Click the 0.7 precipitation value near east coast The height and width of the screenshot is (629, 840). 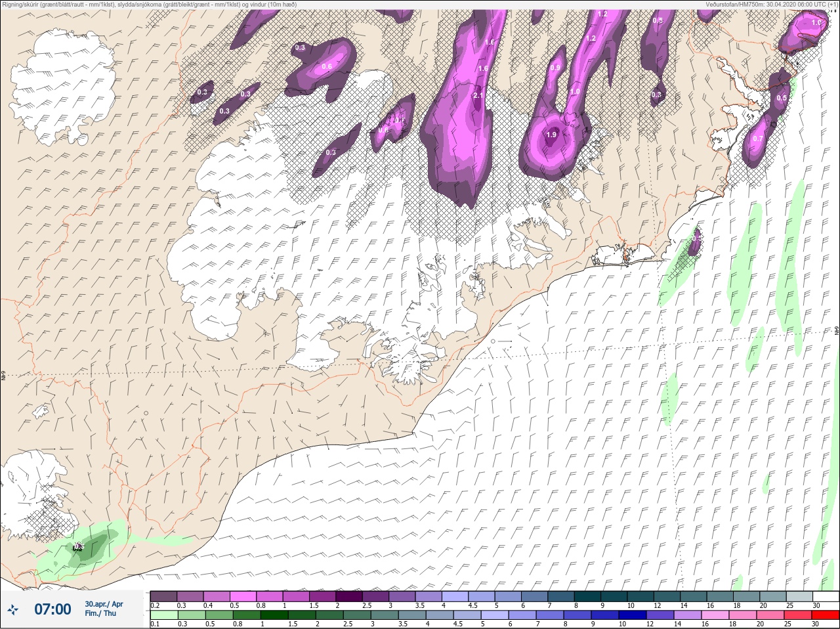click(758, 139)
